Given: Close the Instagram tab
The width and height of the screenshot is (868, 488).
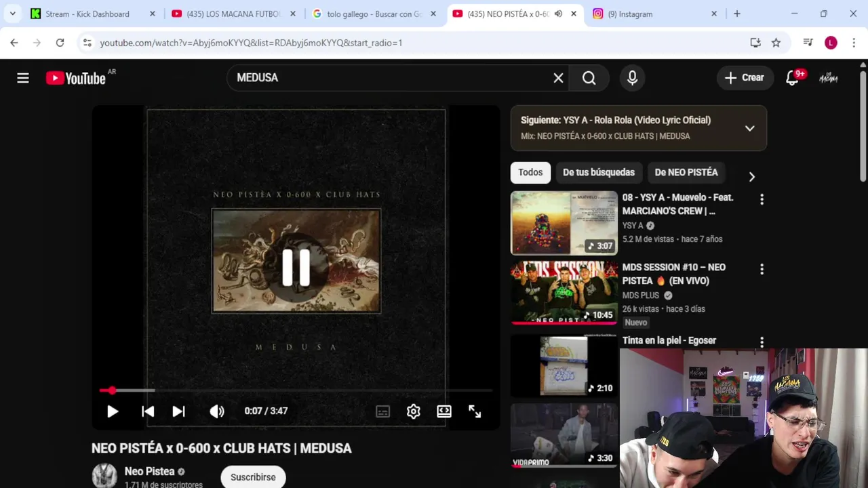Looking at the screenshot, I should [x=714, y=14].
